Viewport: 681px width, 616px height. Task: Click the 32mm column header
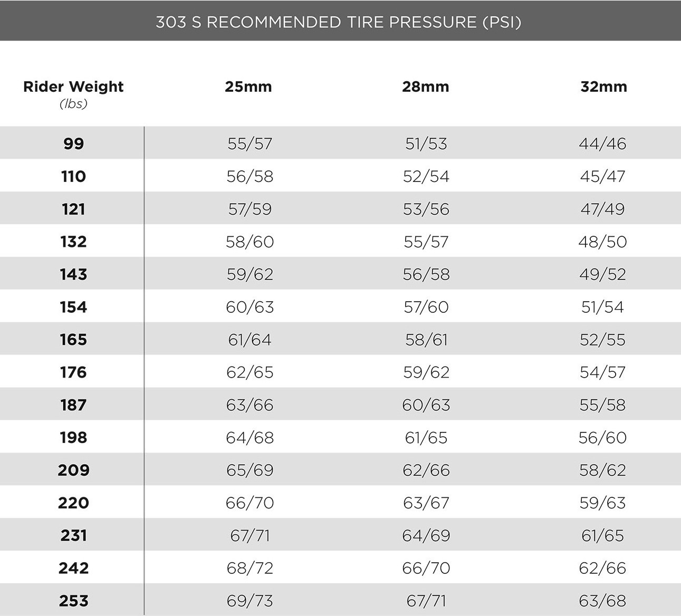(x=603, y=87)
